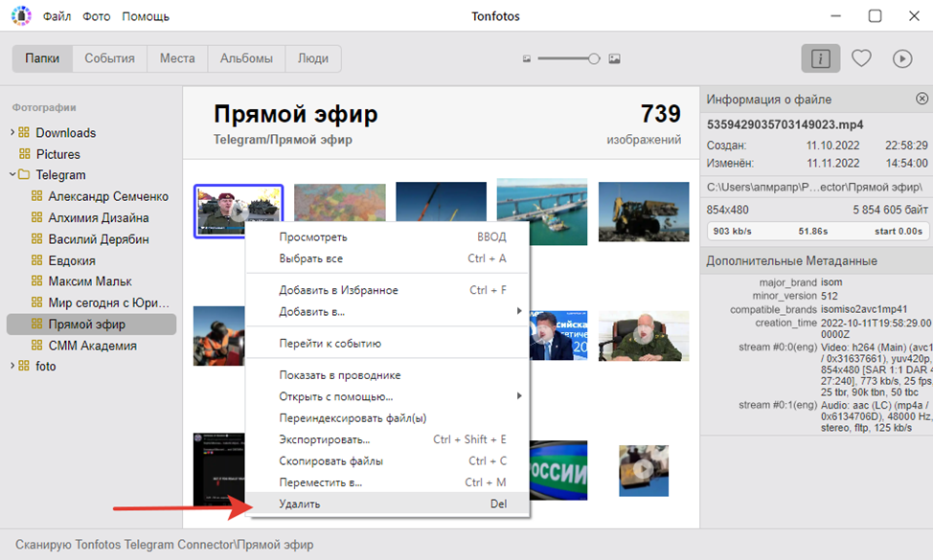Click the foto folder grid icon
Viewport: 933px width, 560px height.
tap(24, 366)
